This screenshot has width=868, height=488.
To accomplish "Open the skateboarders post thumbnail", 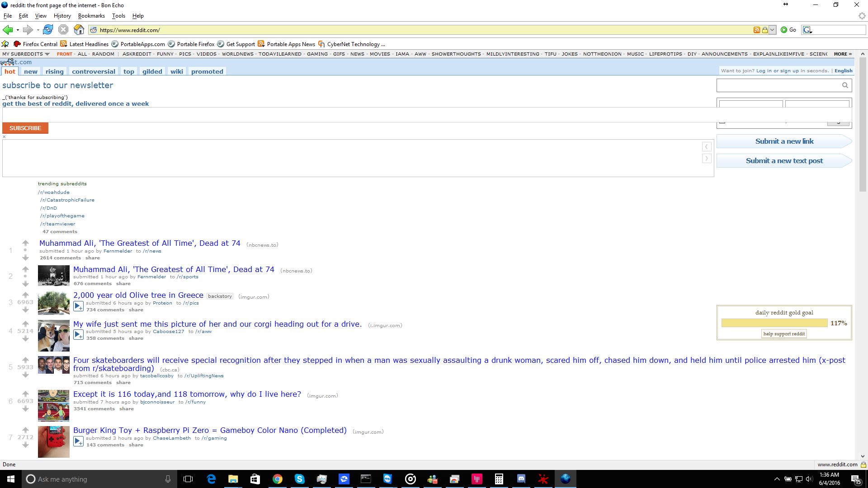I will pyautogui.click(x=53, y=365).
